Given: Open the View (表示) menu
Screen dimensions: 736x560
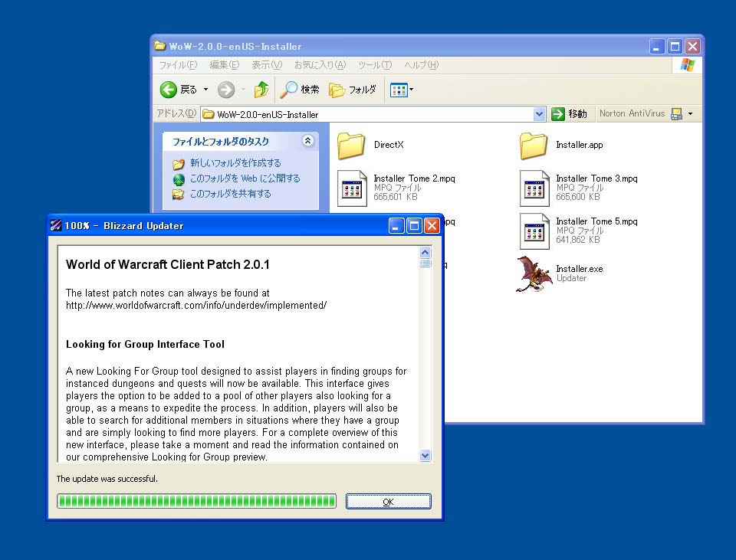Looking at the screenshot, I should [x=267, y=65].
